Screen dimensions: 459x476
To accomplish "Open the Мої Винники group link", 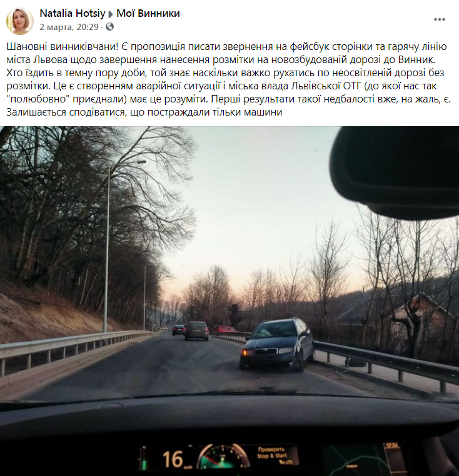I will click(148, 13).
